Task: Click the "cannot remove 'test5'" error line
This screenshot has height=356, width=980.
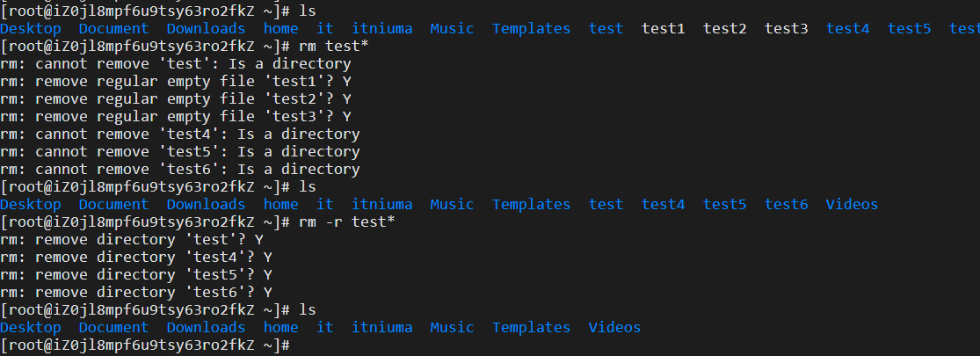Action: (x=179, y=151)
